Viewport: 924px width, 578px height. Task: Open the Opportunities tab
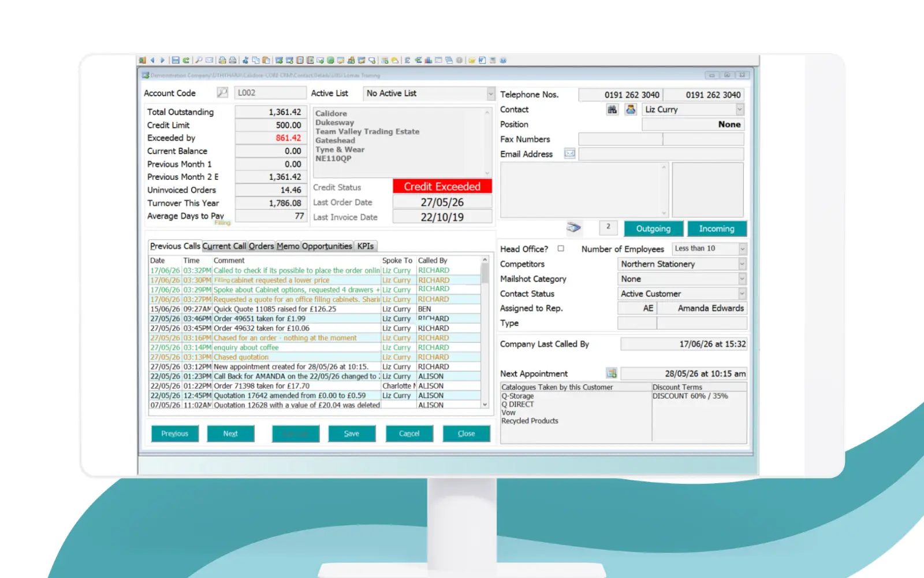pyautogui.click(x=327, y=246)
